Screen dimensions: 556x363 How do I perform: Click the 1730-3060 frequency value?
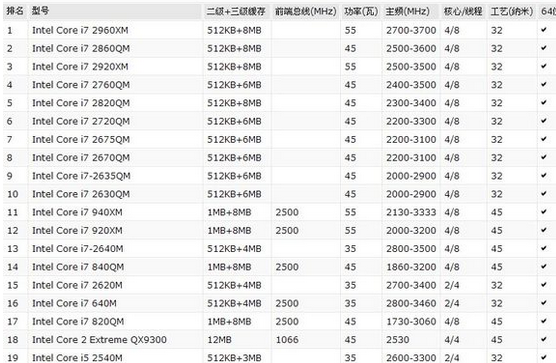(x=411, y=322)
